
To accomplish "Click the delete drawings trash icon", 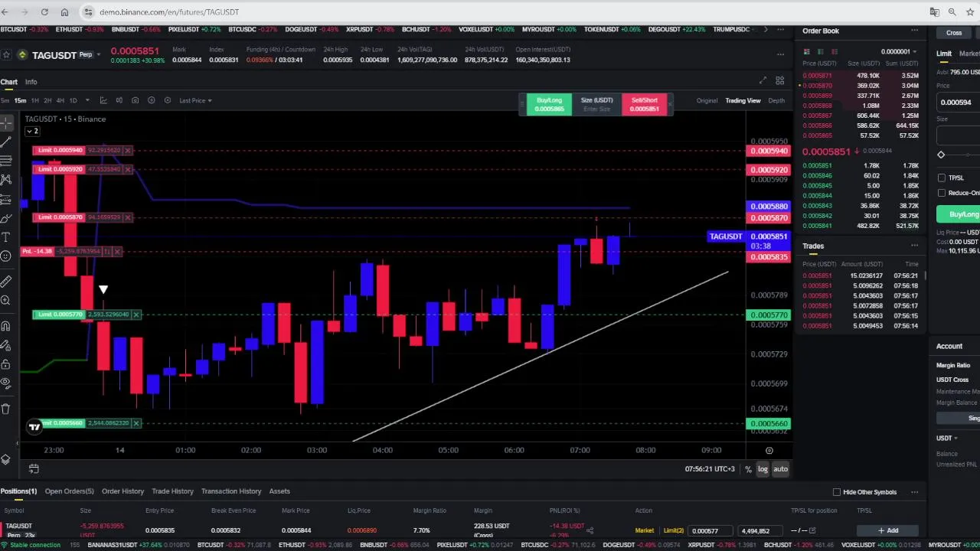I will point(6,409).
